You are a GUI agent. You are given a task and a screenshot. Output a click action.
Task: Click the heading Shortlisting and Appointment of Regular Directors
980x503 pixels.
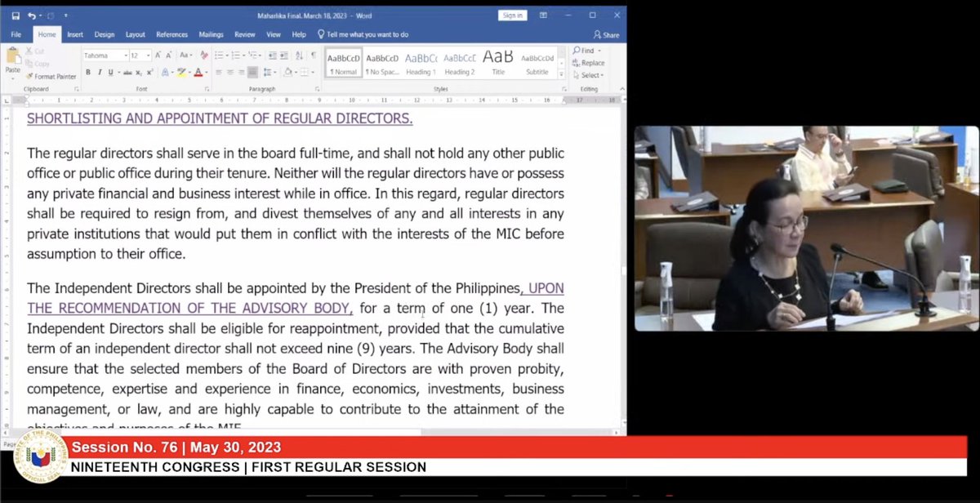pos(220,118)
